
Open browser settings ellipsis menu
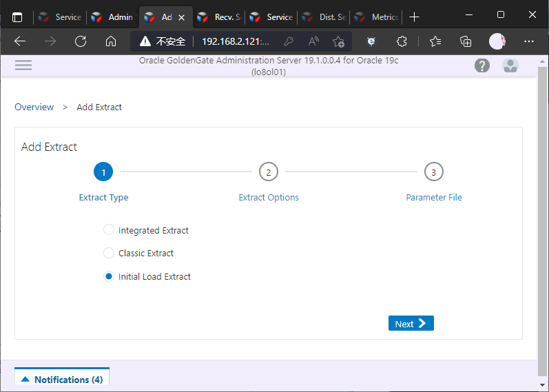(529, 41)
